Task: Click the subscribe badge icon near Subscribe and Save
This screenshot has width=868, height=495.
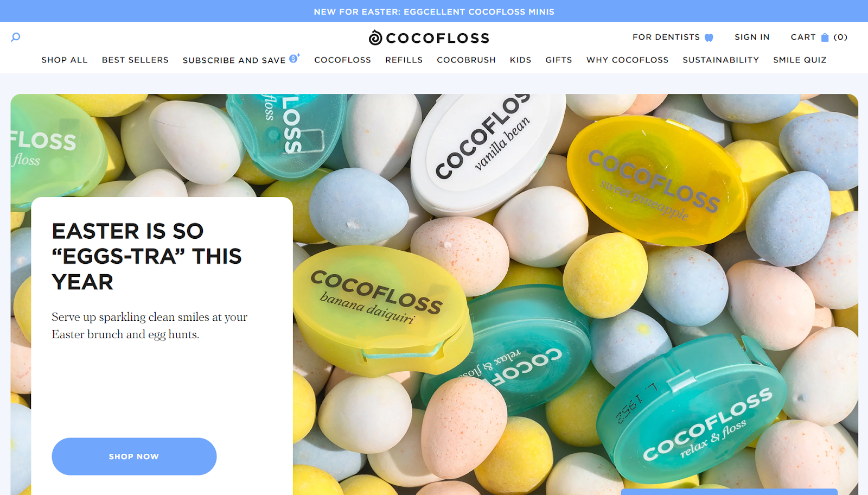Action: (x=294, y=58)
